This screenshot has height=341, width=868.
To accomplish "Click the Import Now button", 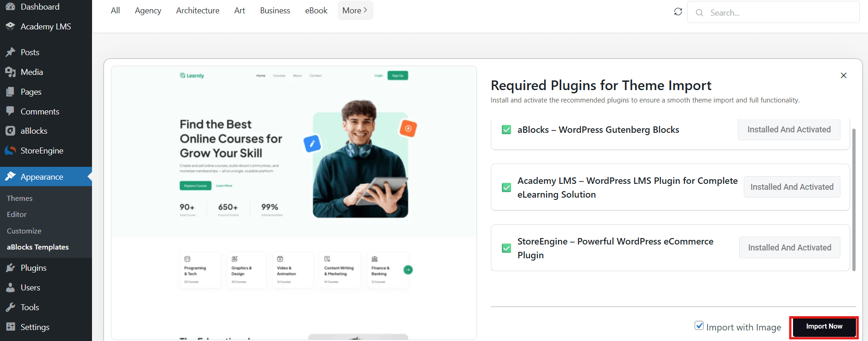I will pyautogui.click(x=824, y=327).
